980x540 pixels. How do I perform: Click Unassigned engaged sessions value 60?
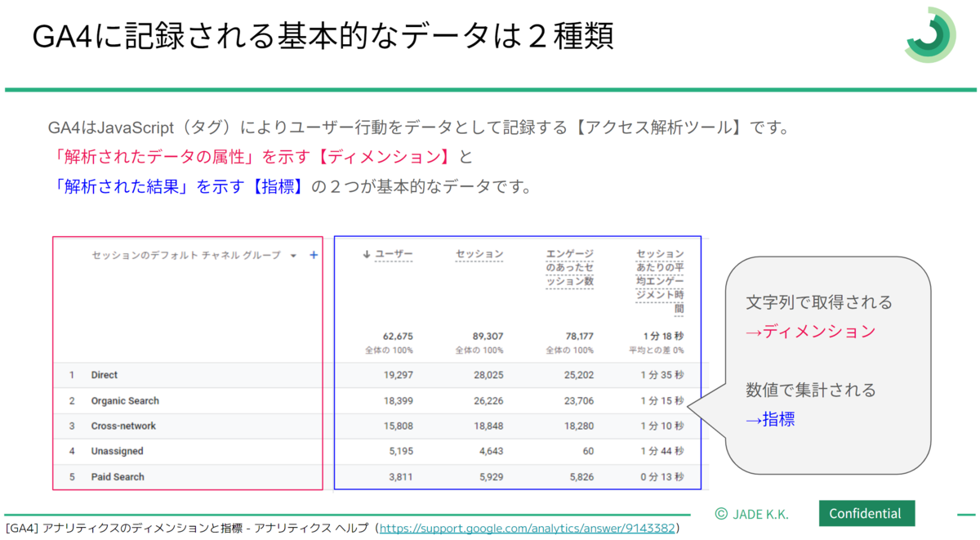click(x=588, y=451)
